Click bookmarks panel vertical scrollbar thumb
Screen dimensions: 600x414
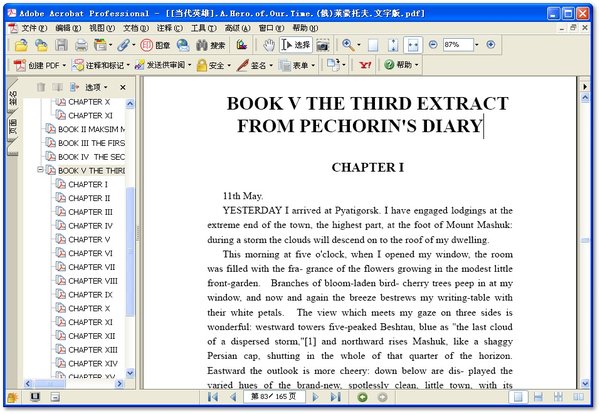coord(130,251)
